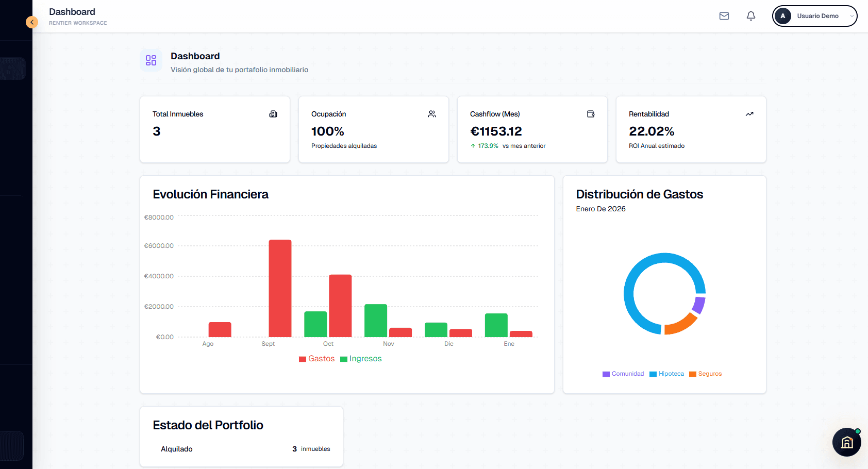Toggle Hipoteca legend entry

667,374
